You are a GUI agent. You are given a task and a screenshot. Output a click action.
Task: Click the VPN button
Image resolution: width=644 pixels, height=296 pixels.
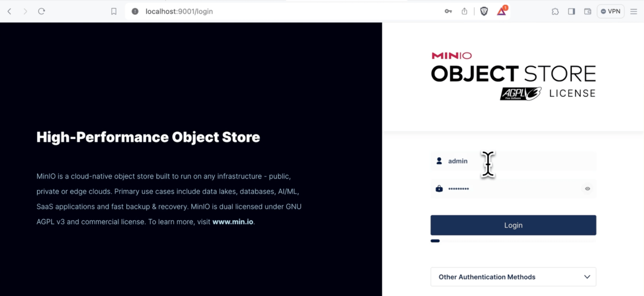tap(611, 12)
